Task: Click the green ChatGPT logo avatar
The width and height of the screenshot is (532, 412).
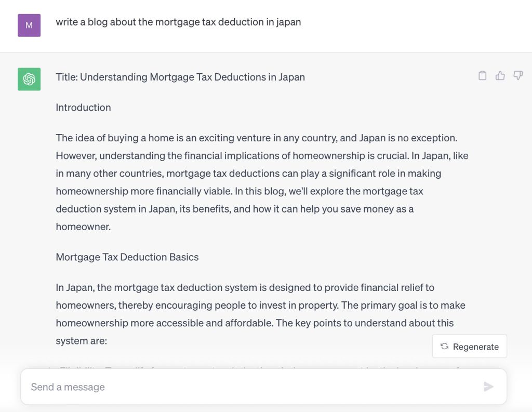Action: (x=29, y=79)
